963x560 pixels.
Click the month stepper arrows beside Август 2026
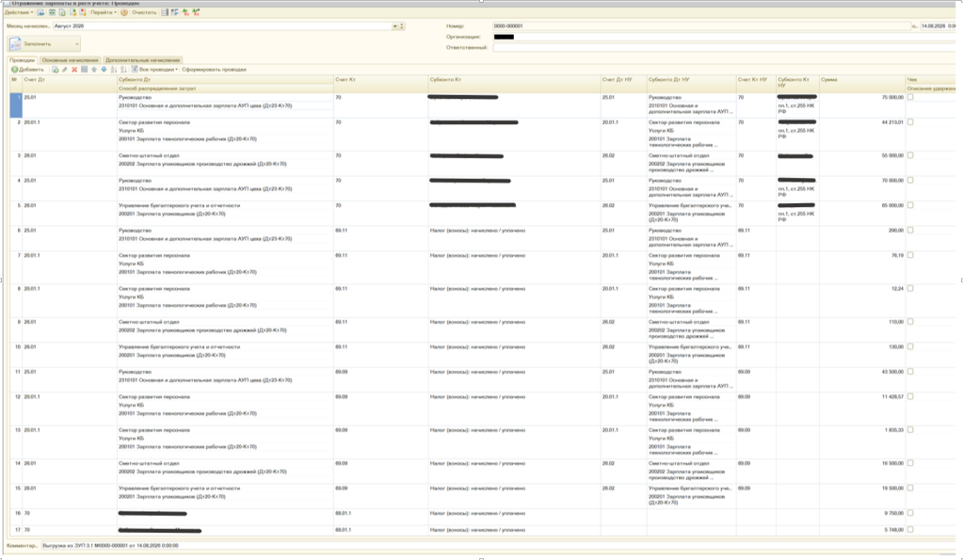[402, 26]
